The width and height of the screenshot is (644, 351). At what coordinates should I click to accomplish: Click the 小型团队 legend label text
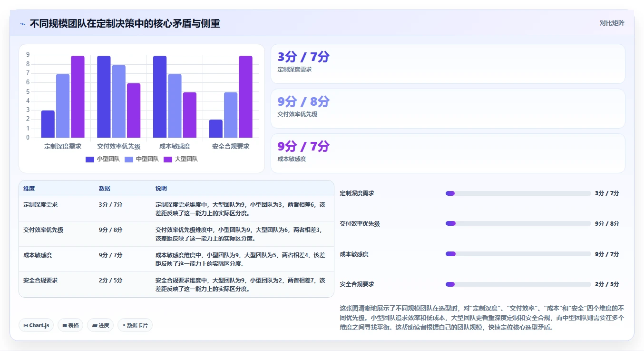(x=108, y=159)
